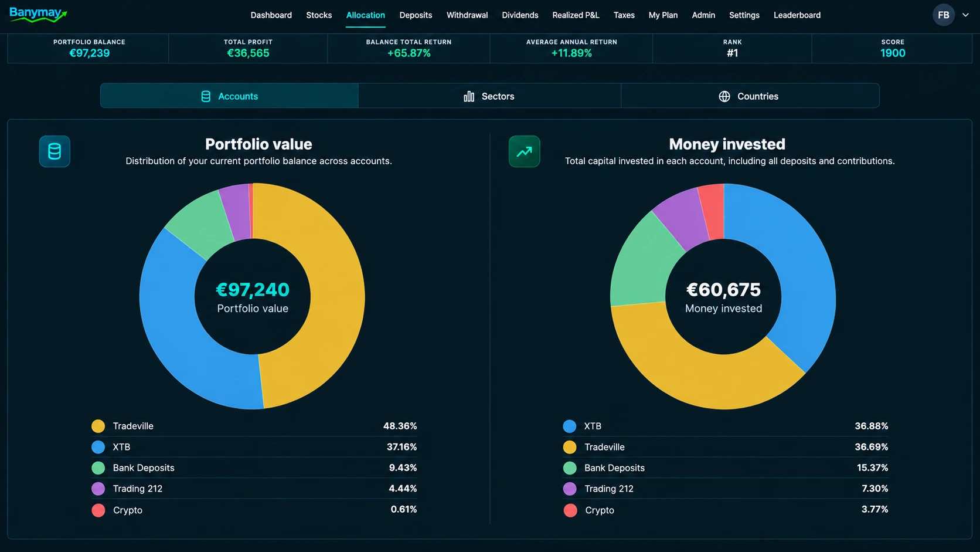980x552 pixels.
Task: Click the Average Annual Return +11.89% value
Action: coord(571,53)
